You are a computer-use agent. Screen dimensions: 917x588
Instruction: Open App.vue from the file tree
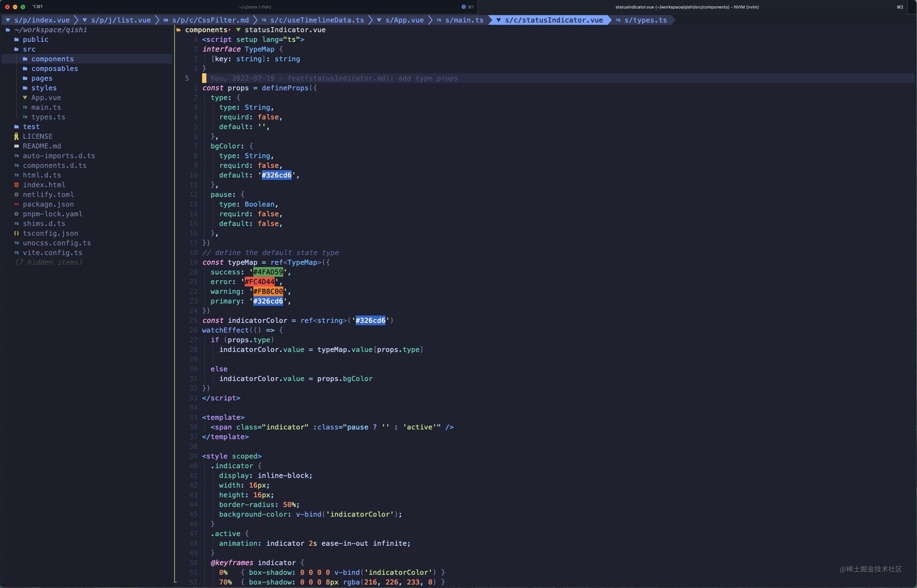click(x=46, y=98)
